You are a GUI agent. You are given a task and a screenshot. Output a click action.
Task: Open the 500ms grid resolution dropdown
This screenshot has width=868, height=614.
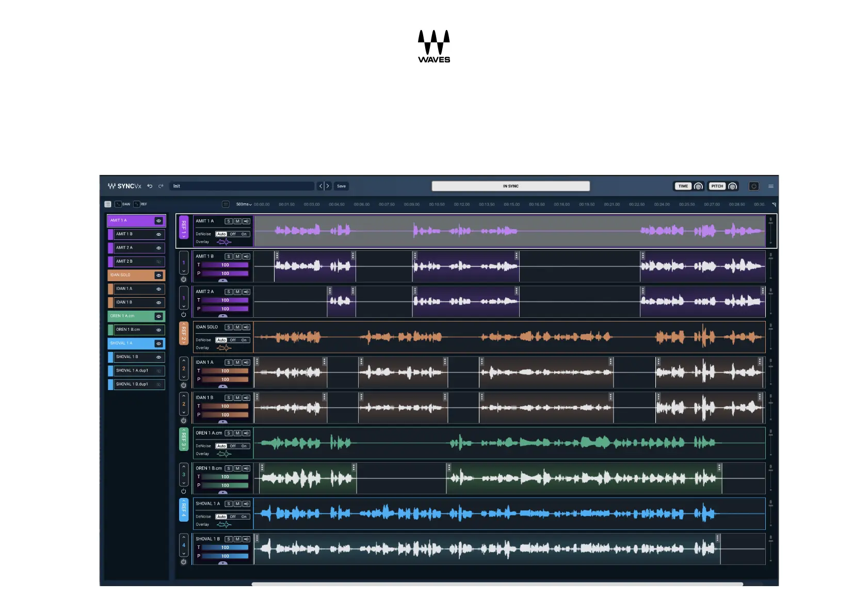tap(244, 204)
